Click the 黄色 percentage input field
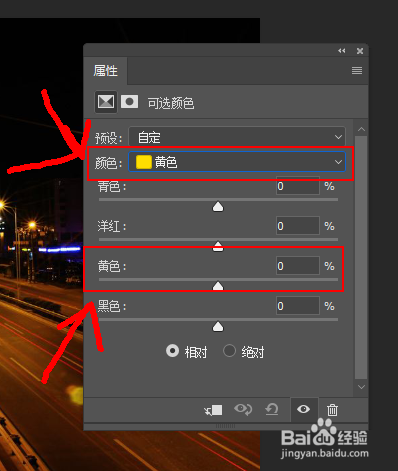 298,266
